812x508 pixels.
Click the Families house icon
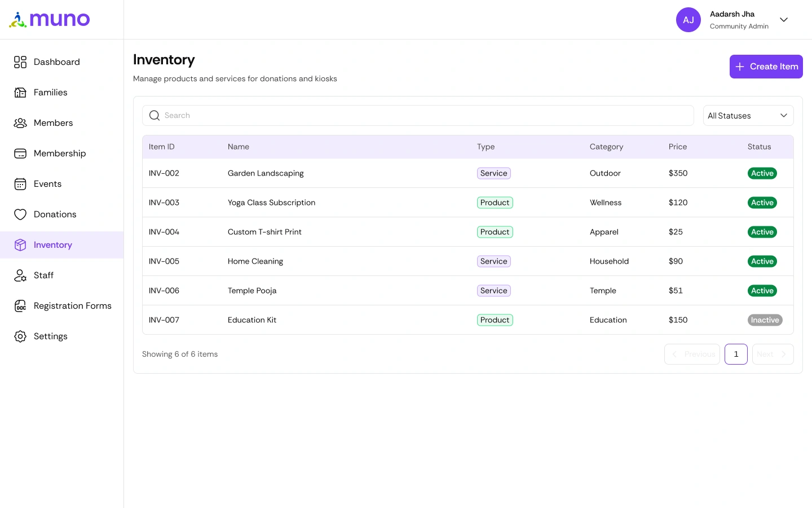pos(20,93)
